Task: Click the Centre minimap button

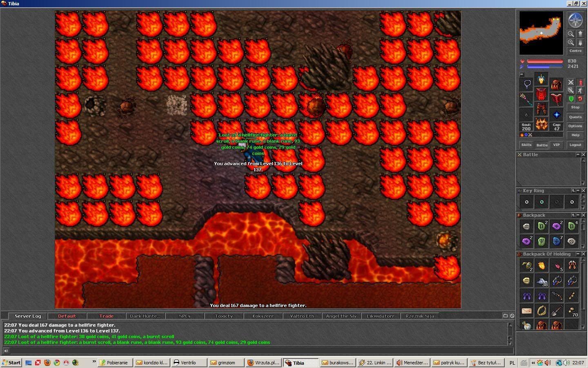Action: click(575, 51)
